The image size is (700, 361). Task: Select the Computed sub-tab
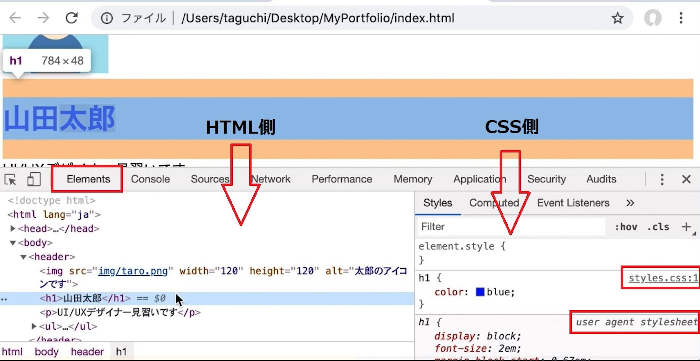tap(494, 203)
